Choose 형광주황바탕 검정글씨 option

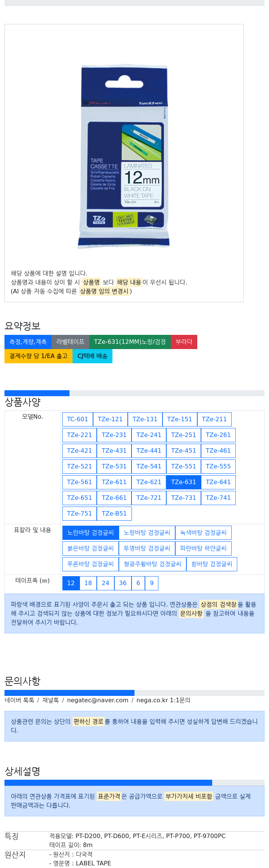point(152,564)
